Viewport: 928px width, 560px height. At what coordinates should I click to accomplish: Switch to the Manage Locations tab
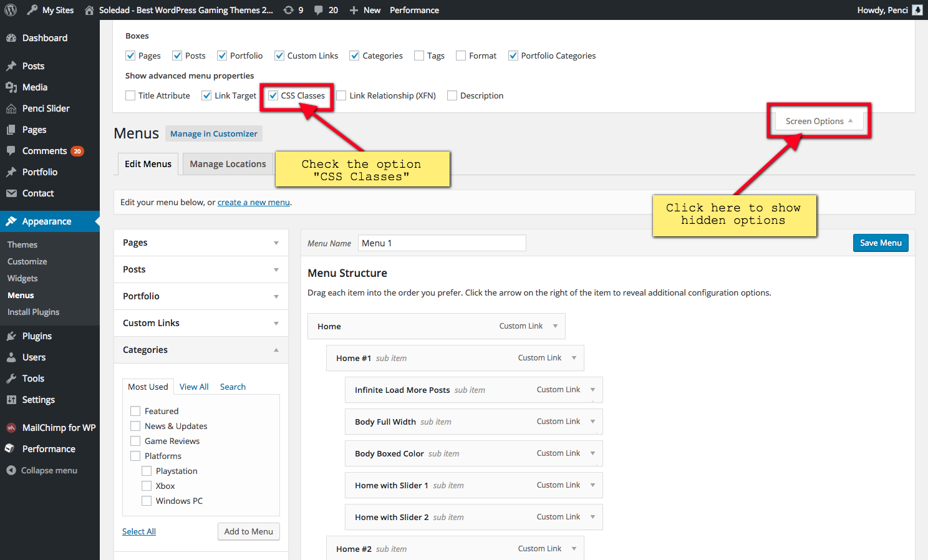coord(228,164)
